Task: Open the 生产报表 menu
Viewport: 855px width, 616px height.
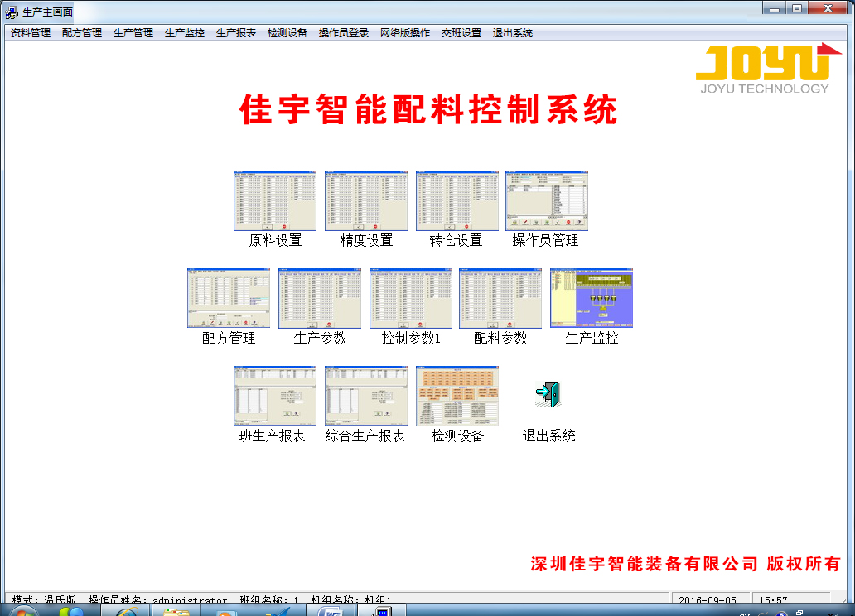Action: click(x=236, y=33)
